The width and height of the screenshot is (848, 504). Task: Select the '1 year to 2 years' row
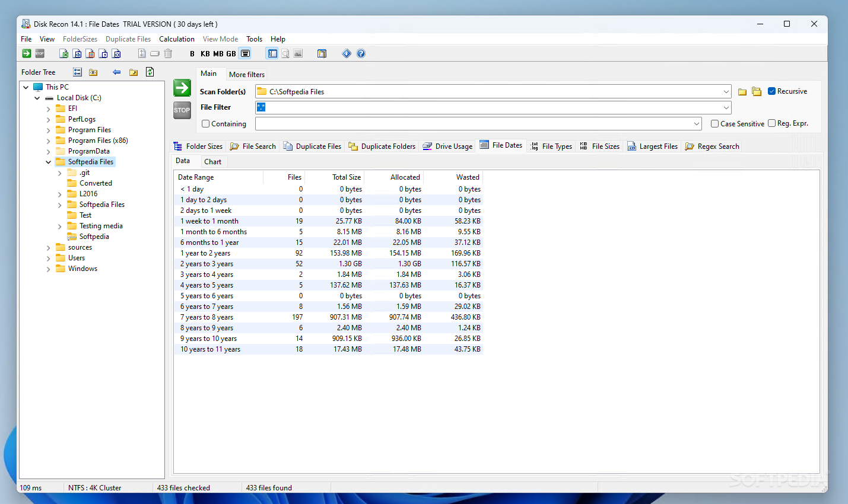329,253
